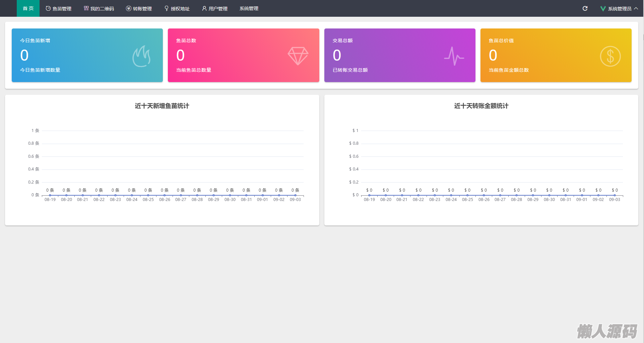Screen dimensions: 644x343
Task: Click the 09-03 data point in 近十天新增鱼苗统计 chart
Action: (295, 195)
